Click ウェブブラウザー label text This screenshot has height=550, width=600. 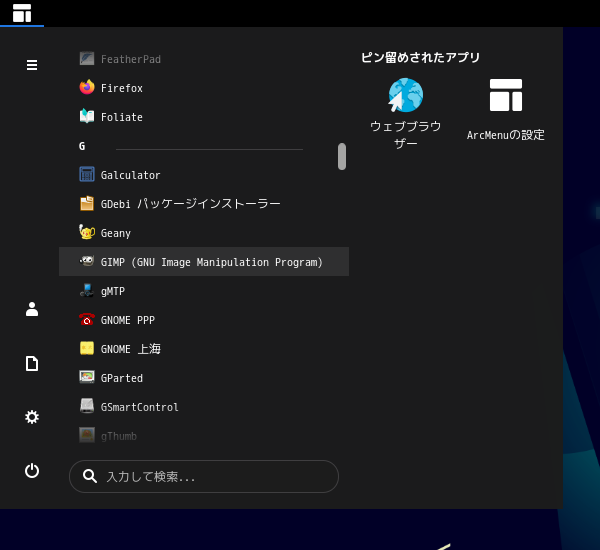[x=406, y=135]
